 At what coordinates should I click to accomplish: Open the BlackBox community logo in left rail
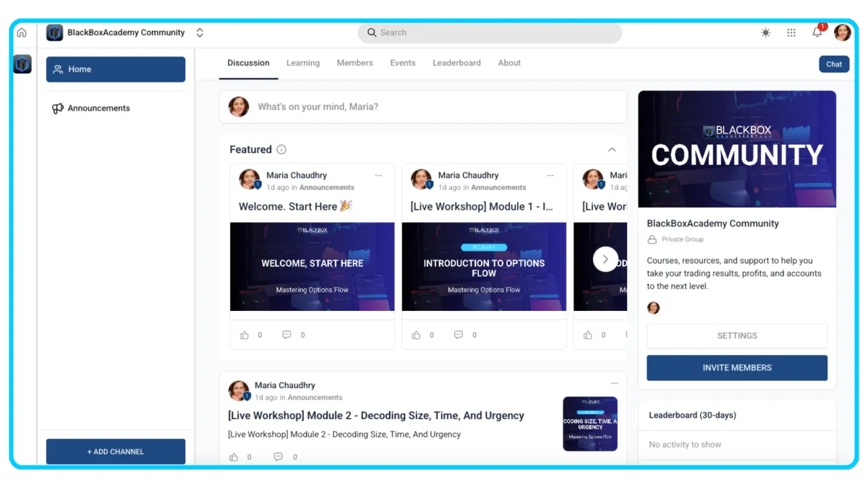click(22, 64)
